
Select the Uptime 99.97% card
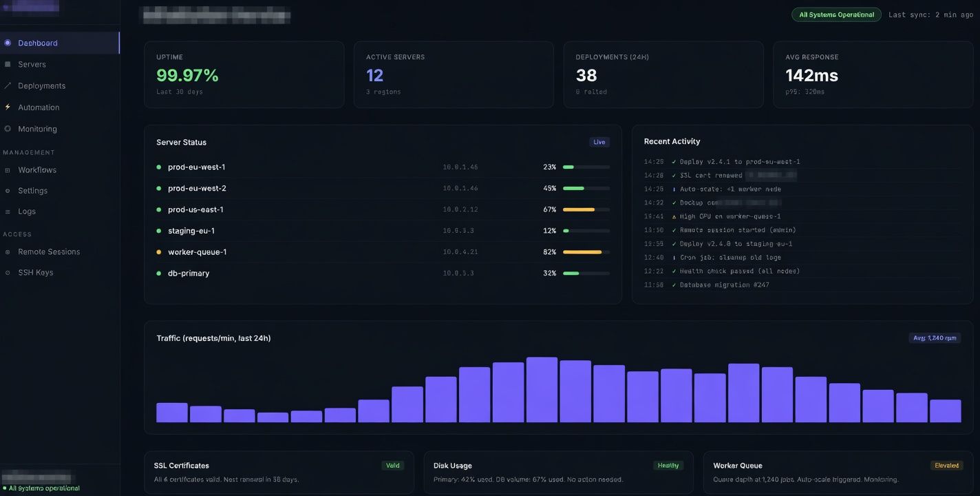point(244,74)
